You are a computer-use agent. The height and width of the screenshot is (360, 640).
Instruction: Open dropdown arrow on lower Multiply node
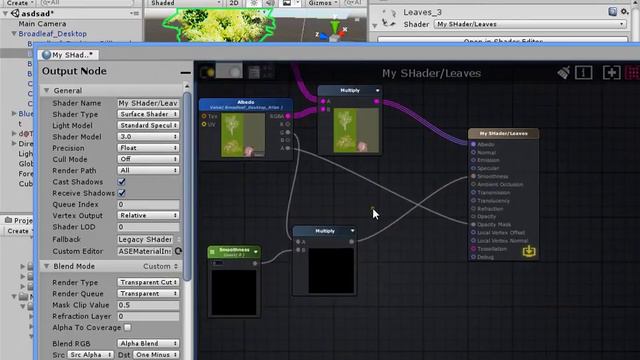click(x=352, y=231)
